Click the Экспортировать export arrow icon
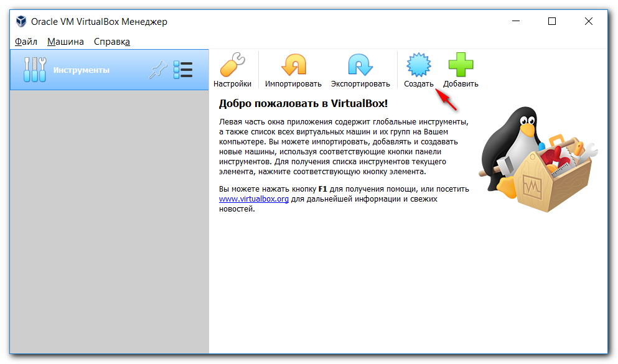 (x=360, y=65)
